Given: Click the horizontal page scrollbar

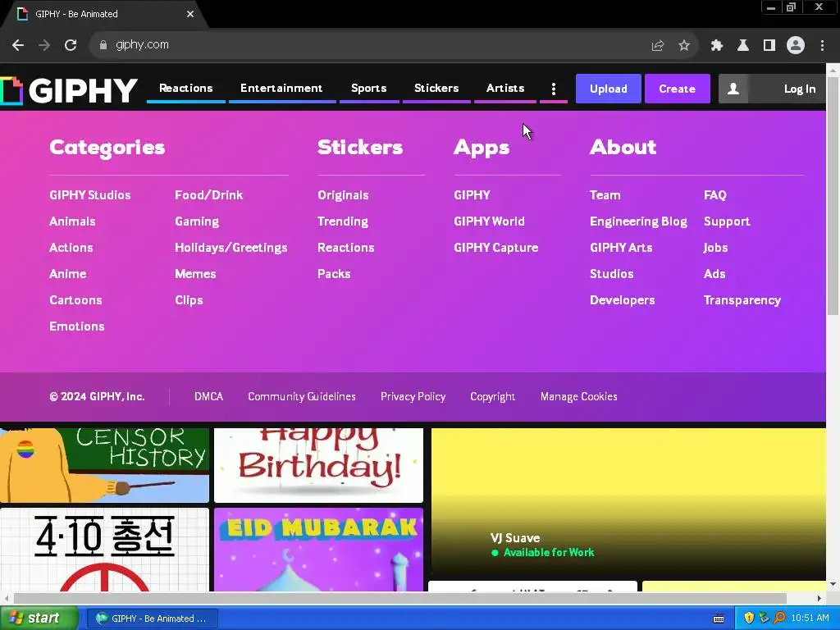Looking at the screenshot, I should coord(400,598).
